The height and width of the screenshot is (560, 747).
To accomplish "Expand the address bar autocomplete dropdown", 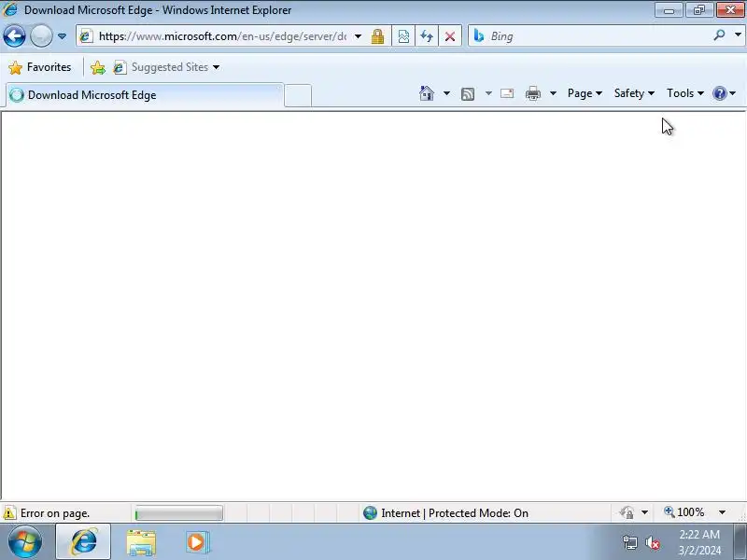I will click(358, 36).
